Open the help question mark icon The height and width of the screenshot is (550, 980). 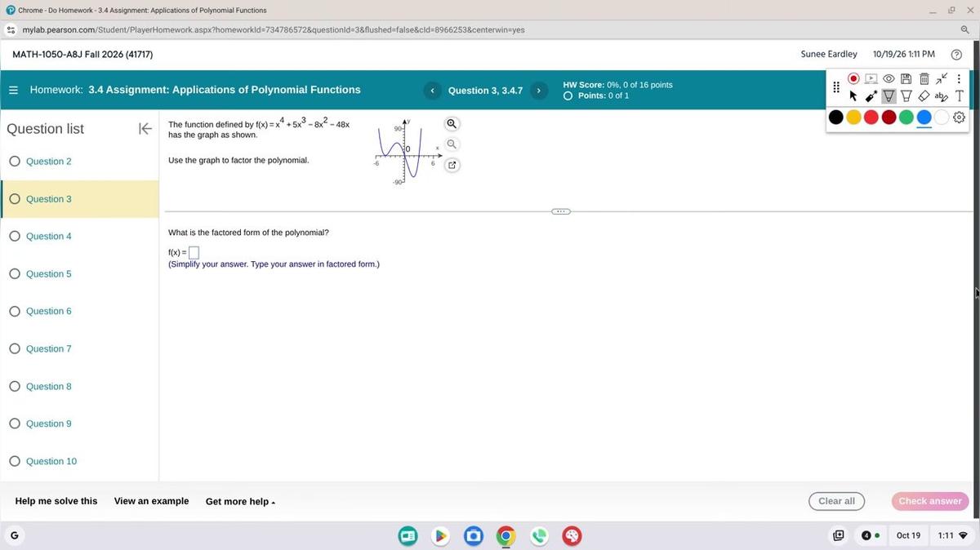[956, 54]
